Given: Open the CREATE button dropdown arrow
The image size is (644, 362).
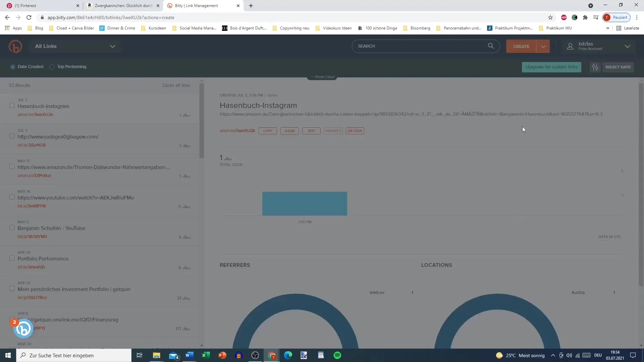Looking at the screenshot, I should [543, 46].
